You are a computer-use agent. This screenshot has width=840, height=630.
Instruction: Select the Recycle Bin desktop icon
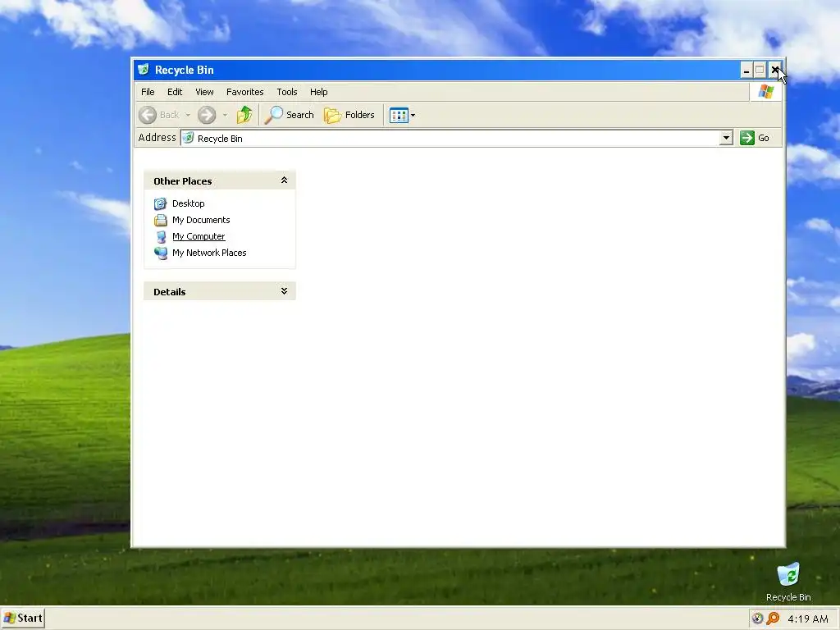[x=788, y=582]
